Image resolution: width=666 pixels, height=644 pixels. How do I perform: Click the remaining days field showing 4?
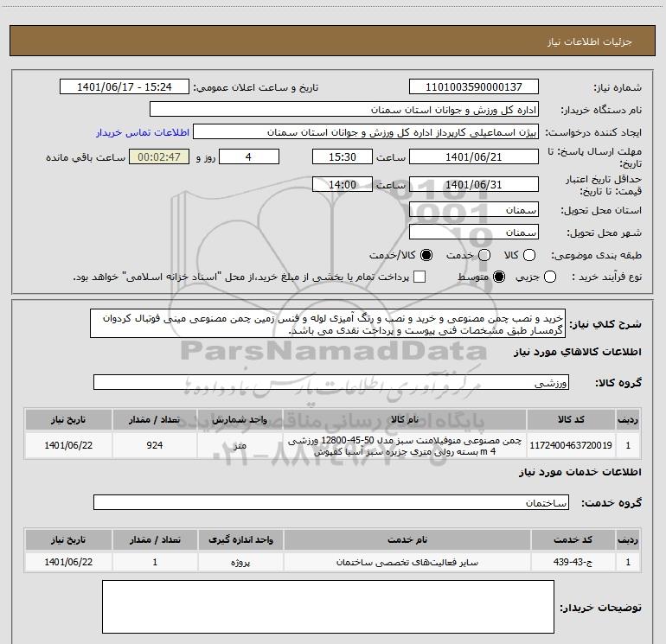pos(248,156)
